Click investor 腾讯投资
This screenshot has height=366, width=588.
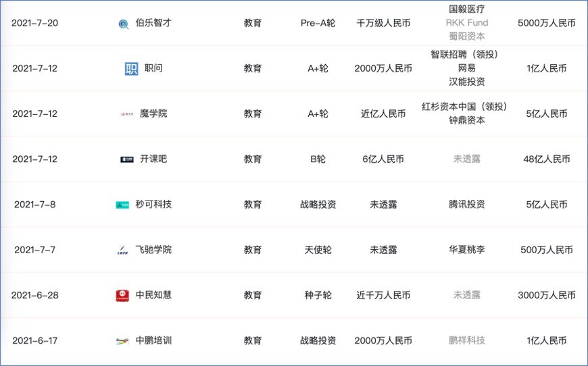(x=467, y=204)
